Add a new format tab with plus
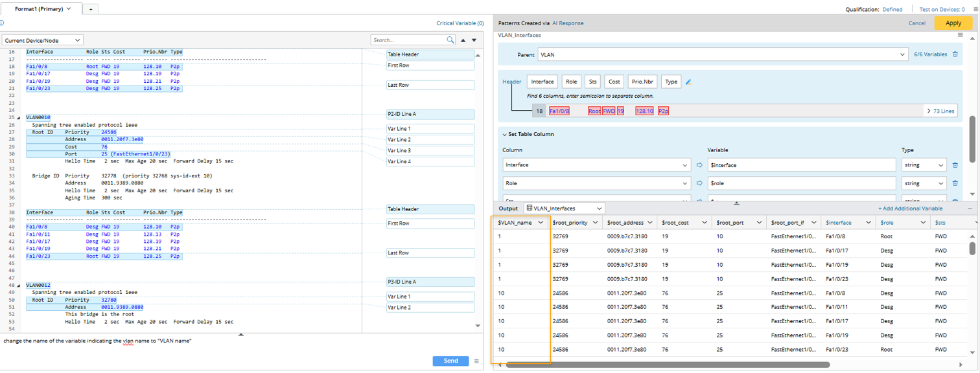 click(91, 9)
